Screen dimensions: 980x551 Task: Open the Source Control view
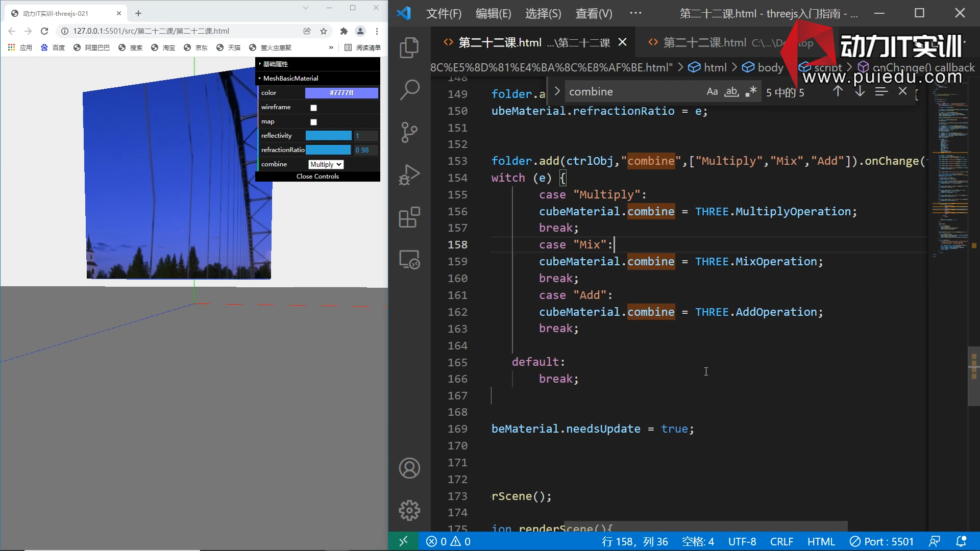tap(409, 132)
